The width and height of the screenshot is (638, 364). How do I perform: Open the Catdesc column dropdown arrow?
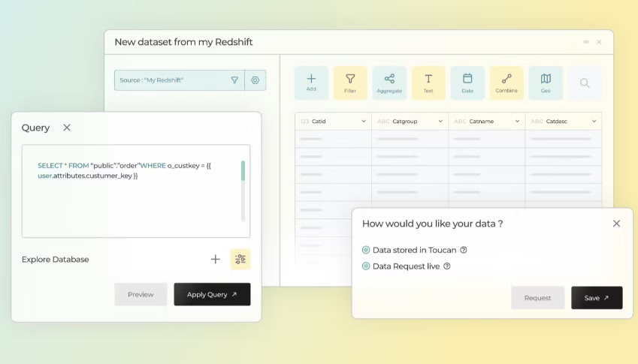point(594,122)
